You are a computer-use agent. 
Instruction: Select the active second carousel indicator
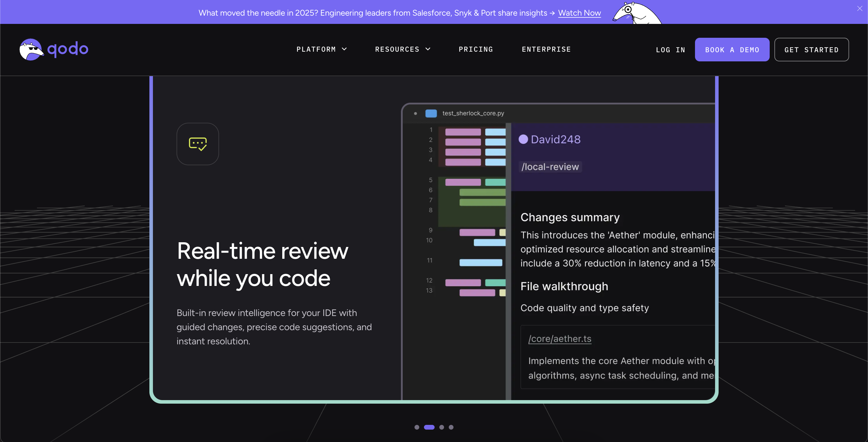pyautogui.click(x=429, y=427)
